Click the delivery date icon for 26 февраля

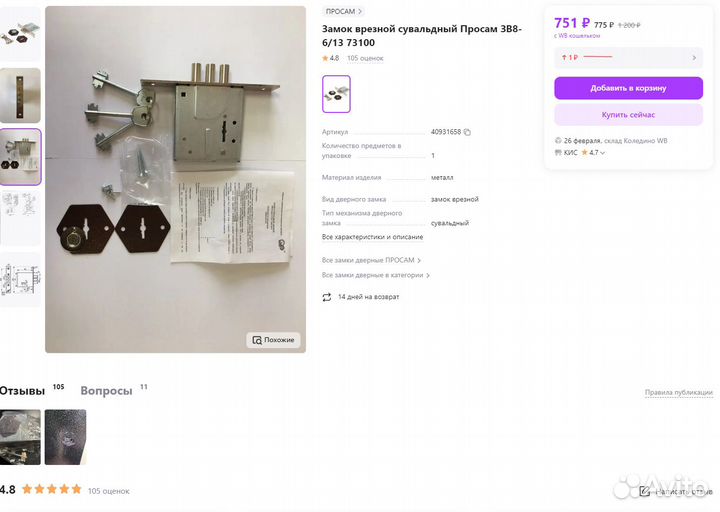tap(558, 141)
